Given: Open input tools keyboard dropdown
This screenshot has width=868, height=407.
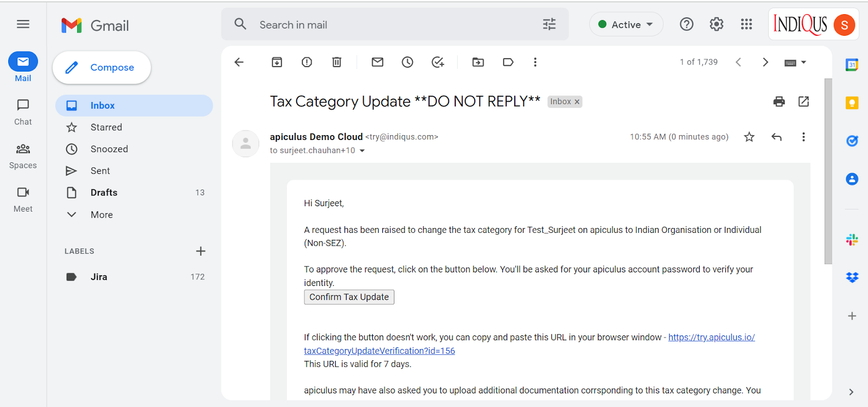Looking at the screenshot, I should click(x=795, y=62).
